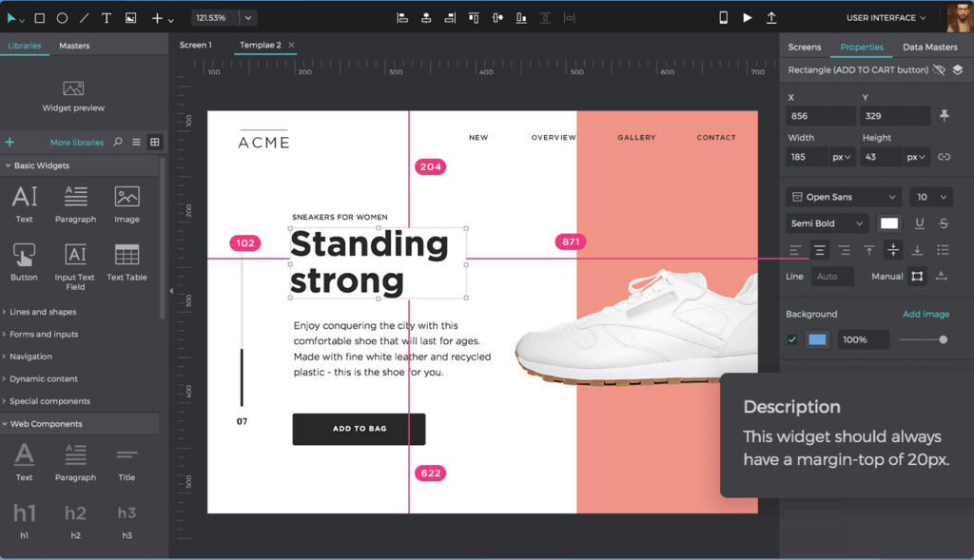974x560 pixels.
Task: Click the More libraries link
Action: click(x=76, y=143)
